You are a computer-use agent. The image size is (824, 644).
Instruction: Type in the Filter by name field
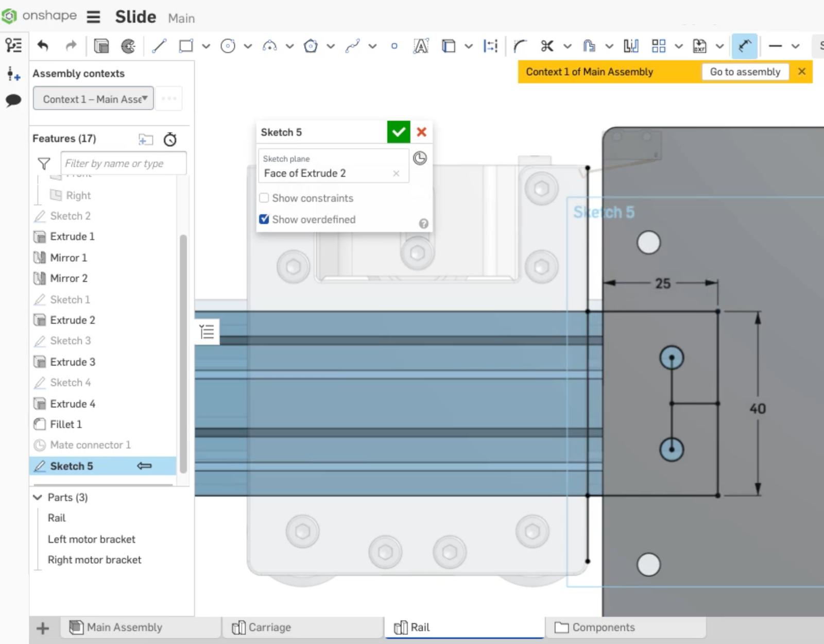coord(124,163)
